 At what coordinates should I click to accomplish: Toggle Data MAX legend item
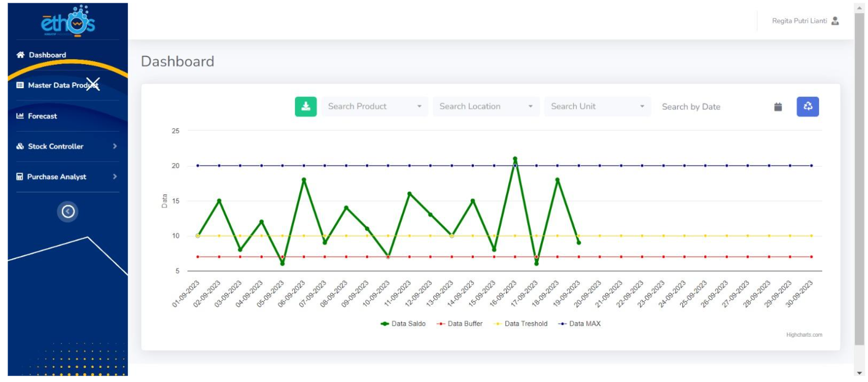[x=580, y=324]
